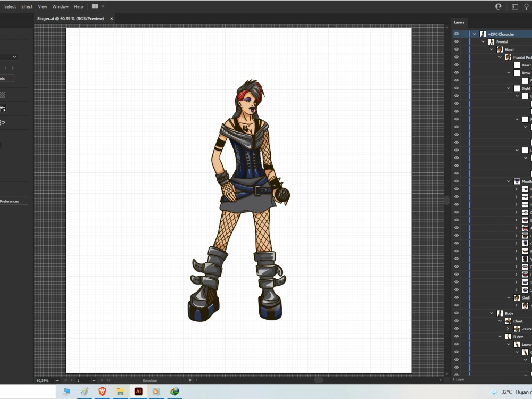Close the Singer.ai document tab
Screen dimensions: 532x399
(x=111, y=18)
